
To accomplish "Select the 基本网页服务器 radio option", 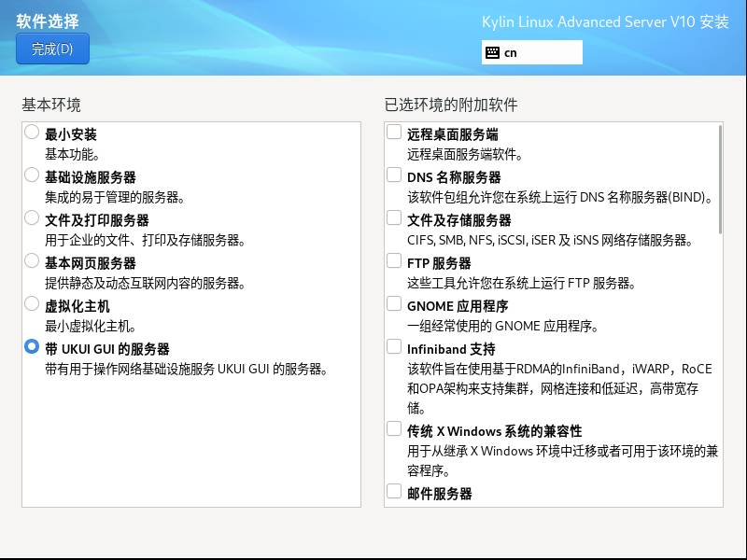I will [32, 261].
